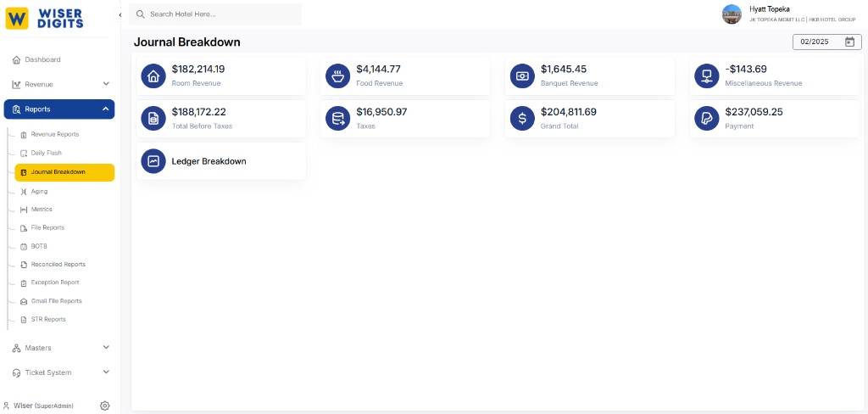Open the Metrics report
The width and height of the screenshot is (868, 414).
[42, 210]
